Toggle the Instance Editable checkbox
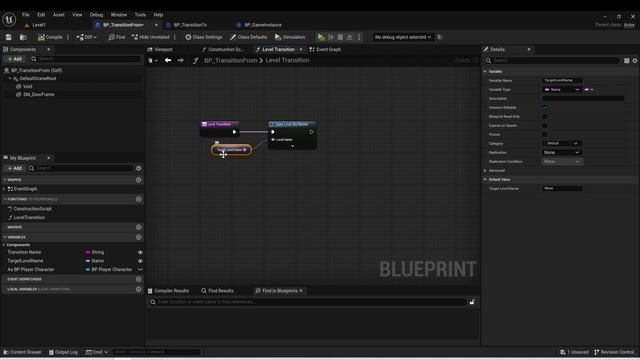The image size is (640, 360). point(545,108)
